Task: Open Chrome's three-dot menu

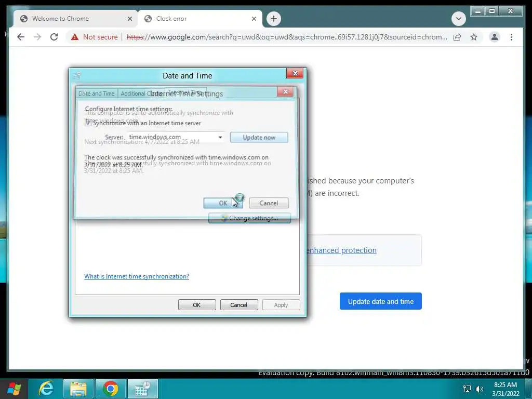Action: tap(511, 37)
